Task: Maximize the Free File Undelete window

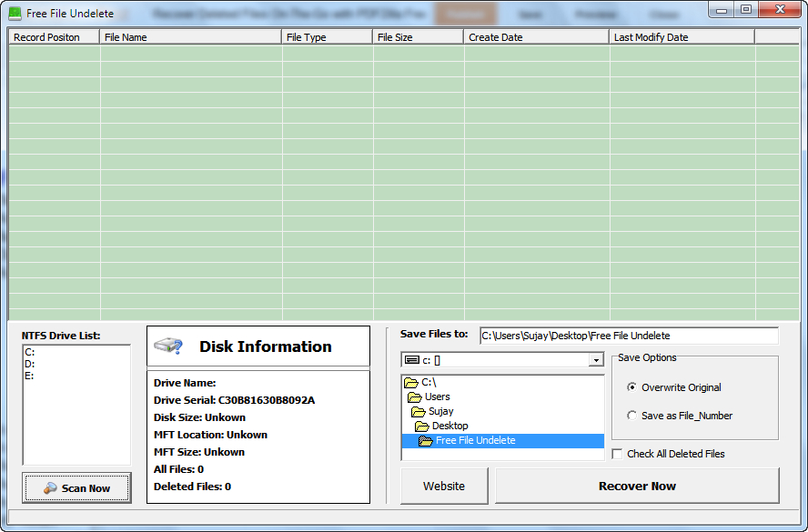Action: [745, 10]
